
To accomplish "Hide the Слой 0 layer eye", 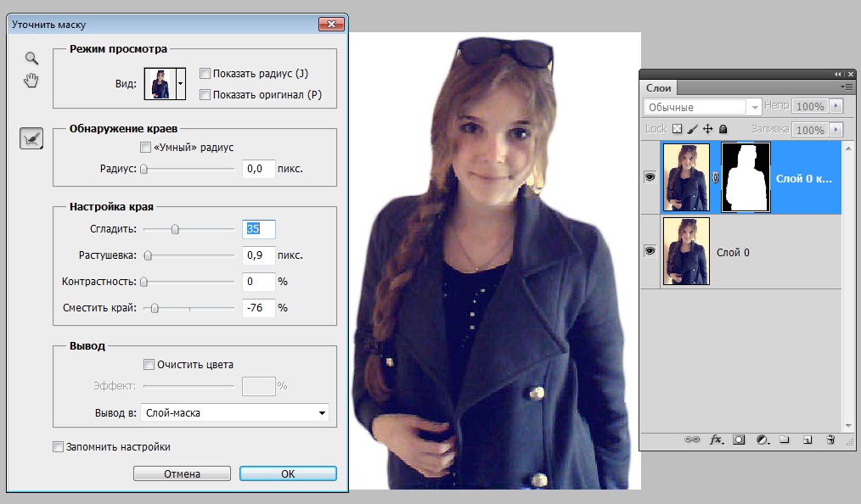I will point(650,251).
